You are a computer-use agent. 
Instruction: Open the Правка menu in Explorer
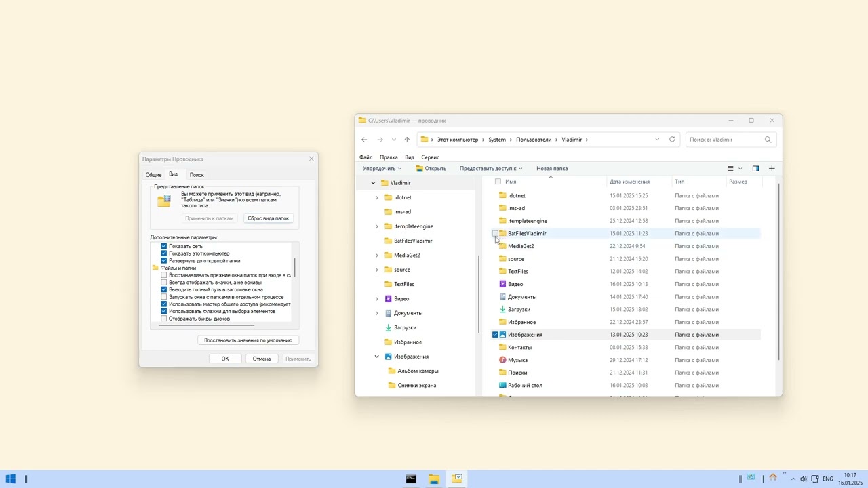(389, 157)
